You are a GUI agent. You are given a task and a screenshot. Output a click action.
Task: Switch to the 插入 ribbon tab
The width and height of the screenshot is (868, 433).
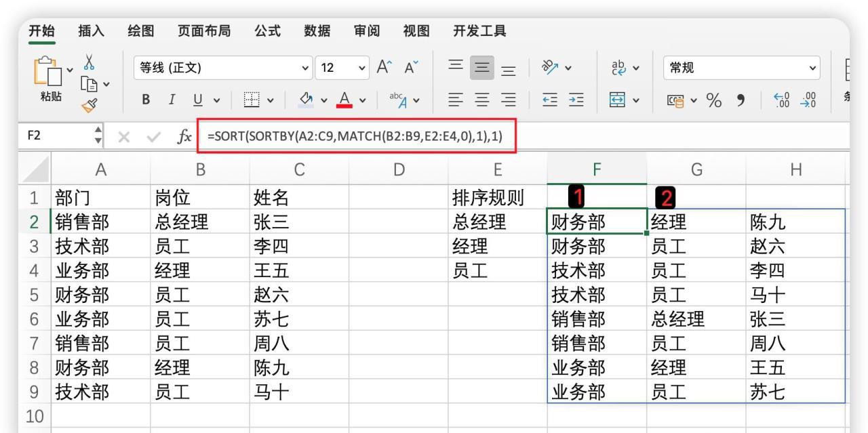tap(92, 30)
